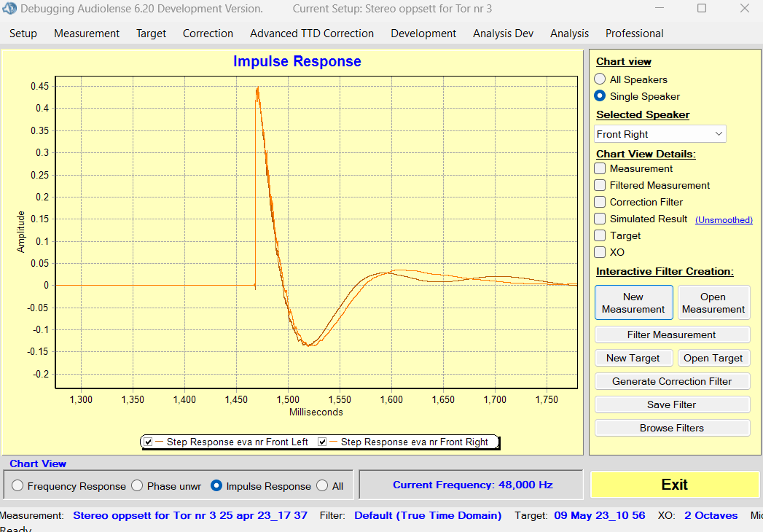Click the Current Frequency 48,000 Hz text
Viewport: 763px width, 532px height.
472,485
